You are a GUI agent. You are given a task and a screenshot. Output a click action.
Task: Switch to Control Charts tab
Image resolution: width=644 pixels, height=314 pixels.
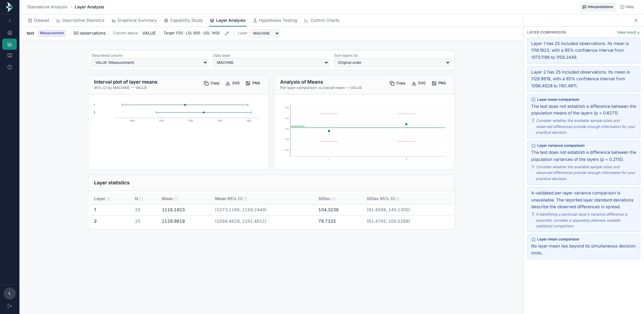[322, 20]
